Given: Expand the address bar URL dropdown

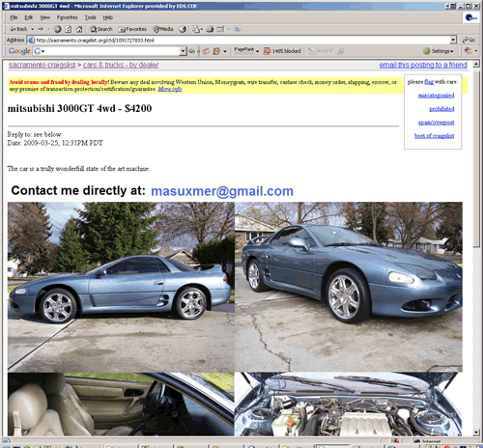Looking at the screenshot, I should (x=453, y=40).
